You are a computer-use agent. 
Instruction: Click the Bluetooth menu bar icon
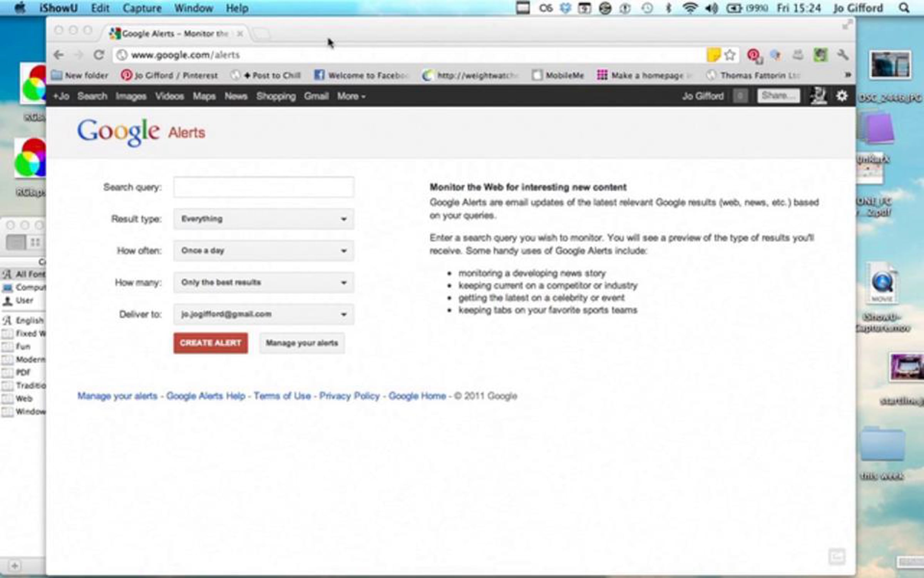[x=669, y=8]
